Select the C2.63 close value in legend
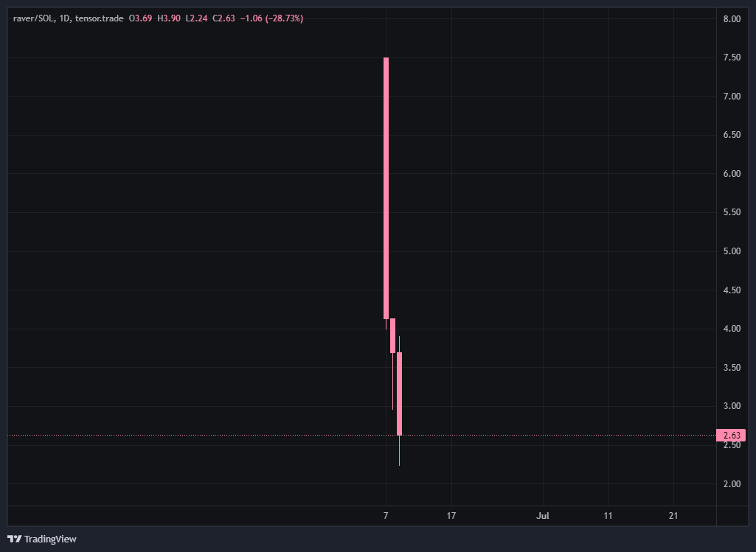The image size is (756, 552). coord(223,18)
